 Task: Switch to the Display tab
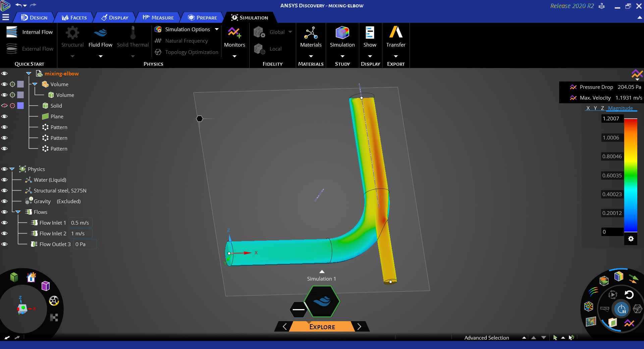pyautogui.click(x=115, y=17)
